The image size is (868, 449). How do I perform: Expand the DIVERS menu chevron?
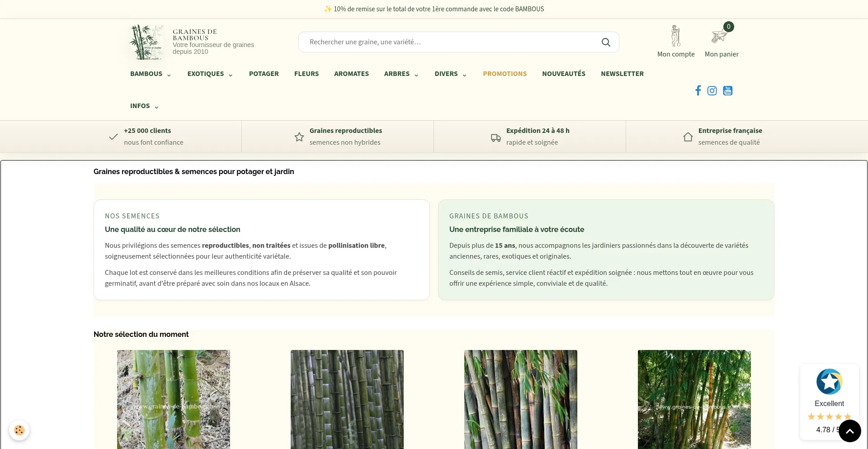pyautogui.click(x=464, y=75)
